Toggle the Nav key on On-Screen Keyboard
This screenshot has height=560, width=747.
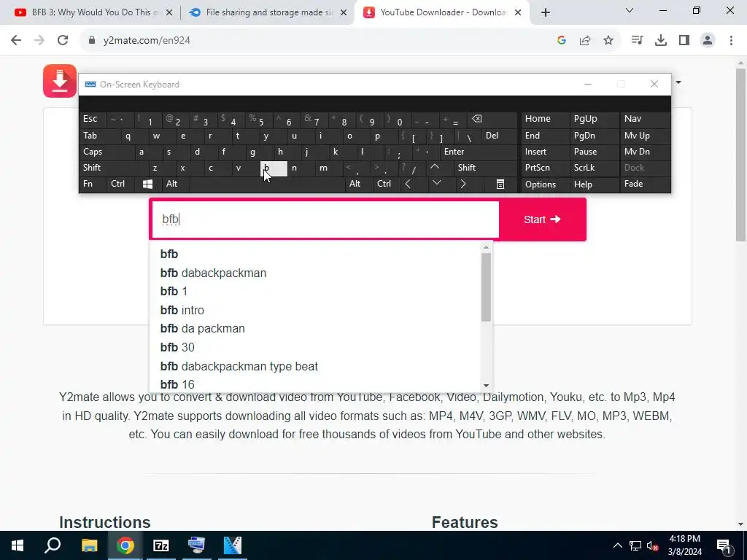(645, 119)
